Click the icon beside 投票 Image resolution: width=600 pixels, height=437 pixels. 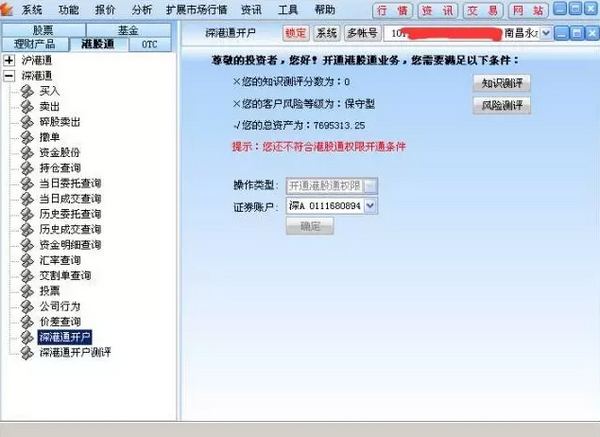pyautogui.click(x=27, y=291)
